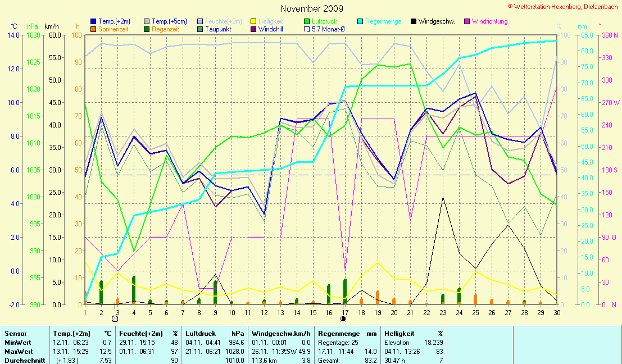Click the yellow Helligkeit legend square
Screen dimensions: 622x364
[x=253, y=21]
